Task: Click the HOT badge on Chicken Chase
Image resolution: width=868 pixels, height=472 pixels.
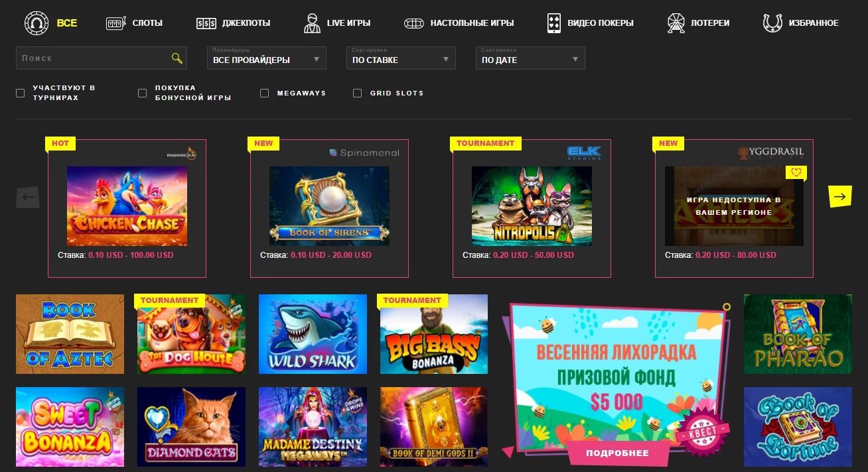Action: point(60,143)
